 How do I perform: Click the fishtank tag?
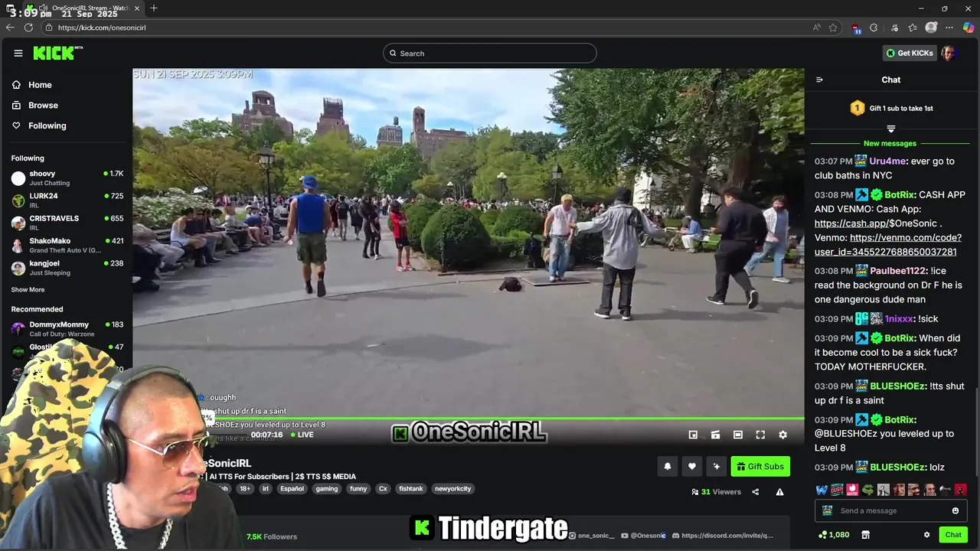411,488
